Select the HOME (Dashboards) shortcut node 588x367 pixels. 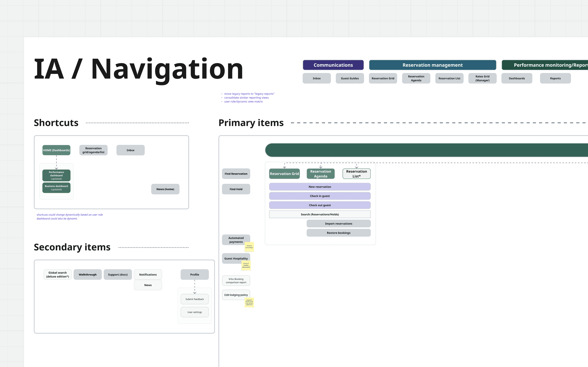click(x=56, y=150)
